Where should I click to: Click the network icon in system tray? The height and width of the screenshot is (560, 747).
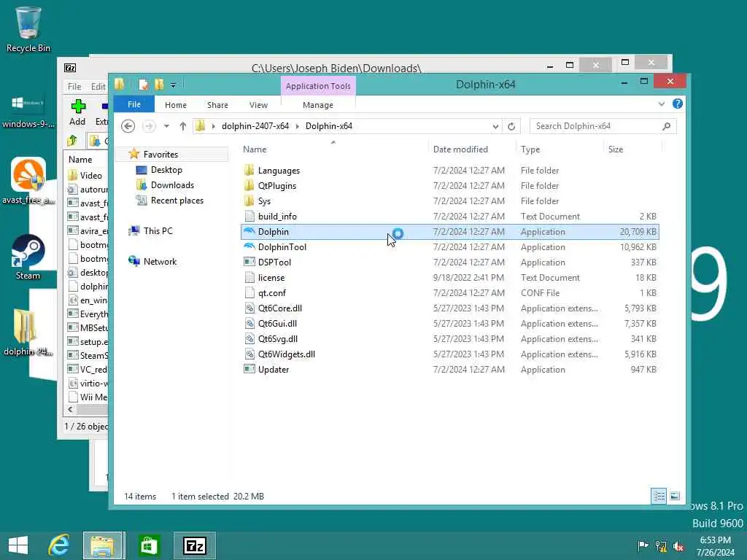click(661, 546)
